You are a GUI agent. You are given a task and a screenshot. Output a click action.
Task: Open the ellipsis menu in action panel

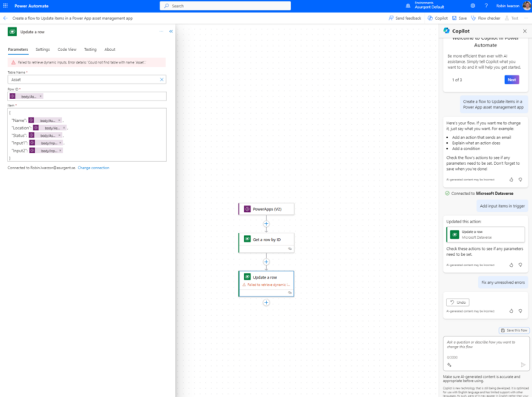[x=161, y=31]
